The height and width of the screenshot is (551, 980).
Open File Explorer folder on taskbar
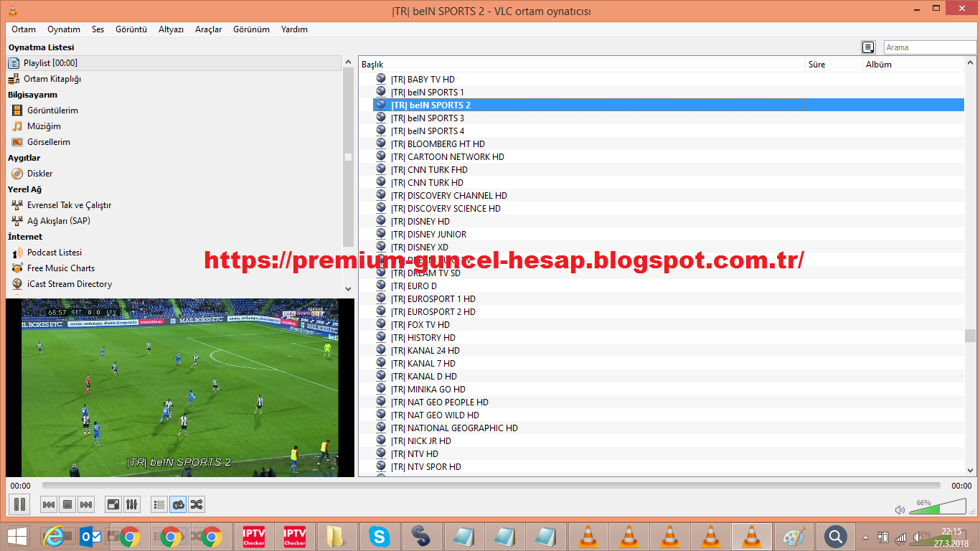pyautogui.click(x=336, y=537)
